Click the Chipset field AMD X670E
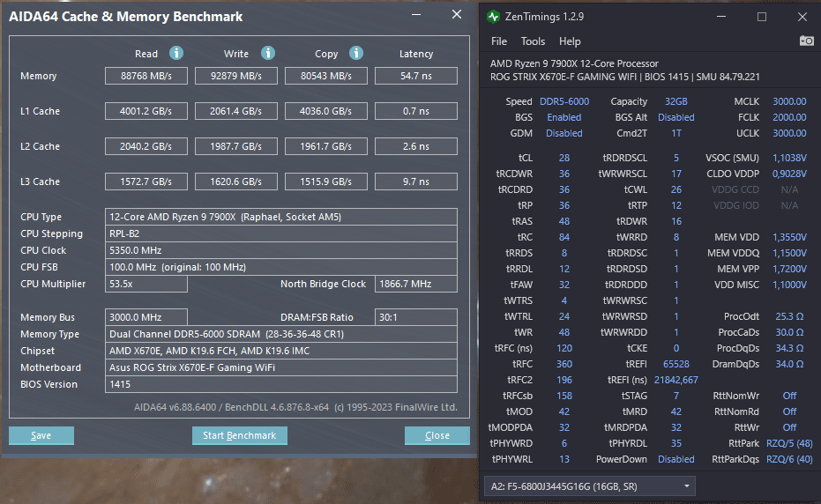This screenshot has width=821, height=504. point(281,351)
